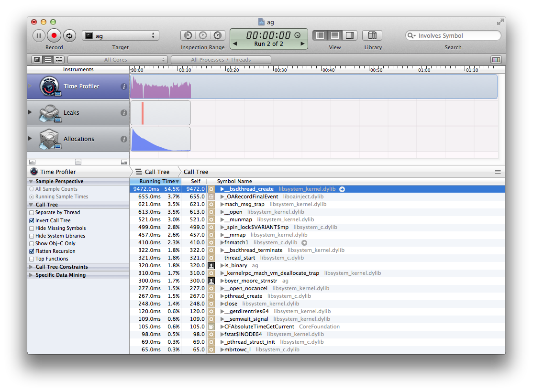Click the fnmatch1 focus arrow icon

(x=304, y=242)
